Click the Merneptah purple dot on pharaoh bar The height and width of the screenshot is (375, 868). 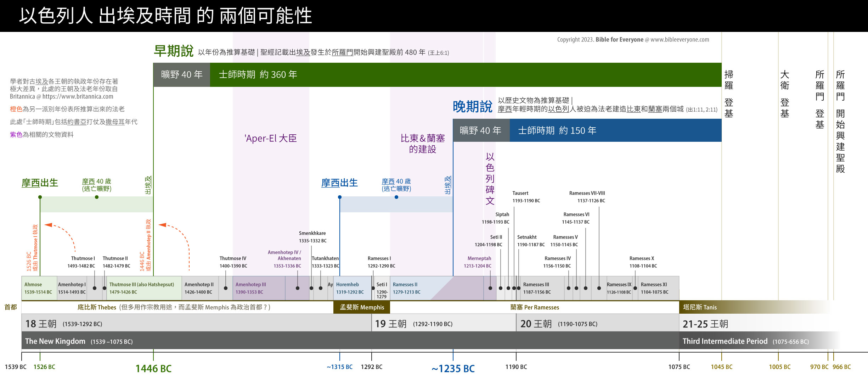click(x=490, y=288)
